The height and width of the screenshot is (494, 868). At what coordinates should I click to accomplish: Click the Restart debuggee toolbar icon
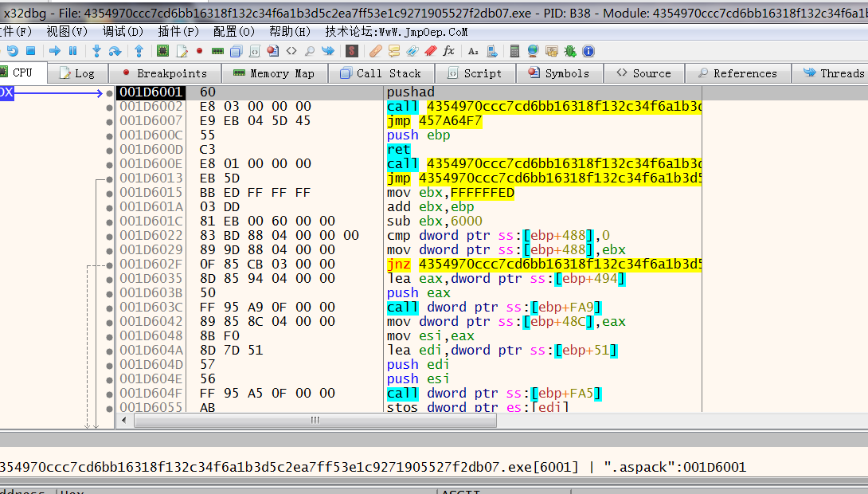coord(12,51)
